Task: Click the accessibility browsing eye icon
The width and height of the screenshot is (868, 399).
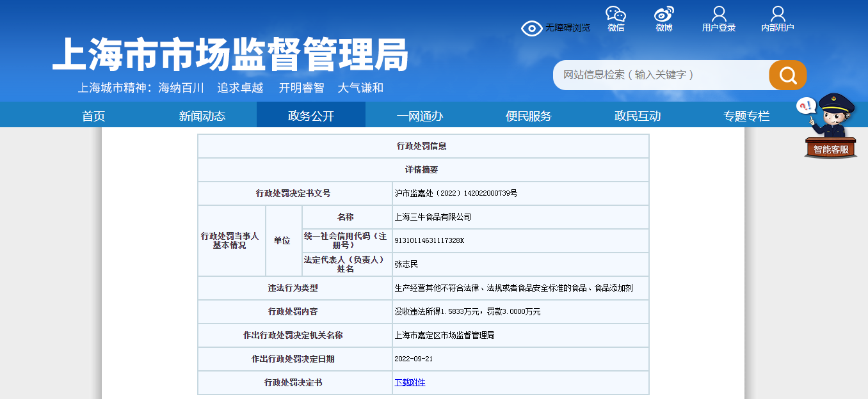Action: tap(531, 28)
